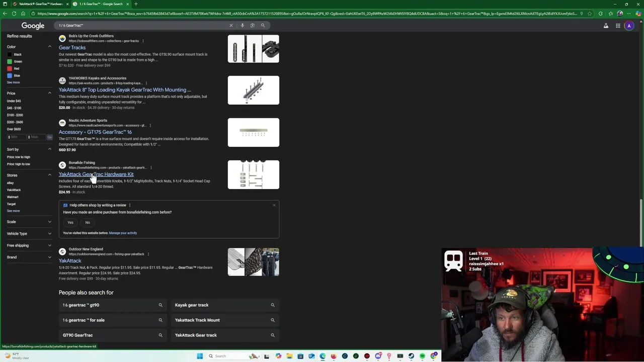Open Google account avatar 'A'
The image size is (644, 362).
click(x=629, y=26)
